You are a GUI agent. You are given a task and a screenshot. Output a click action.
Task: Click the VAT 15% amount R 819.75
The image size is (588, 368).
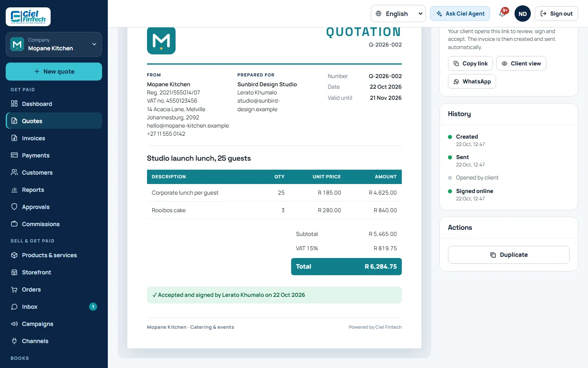click(x=385, y=248)
